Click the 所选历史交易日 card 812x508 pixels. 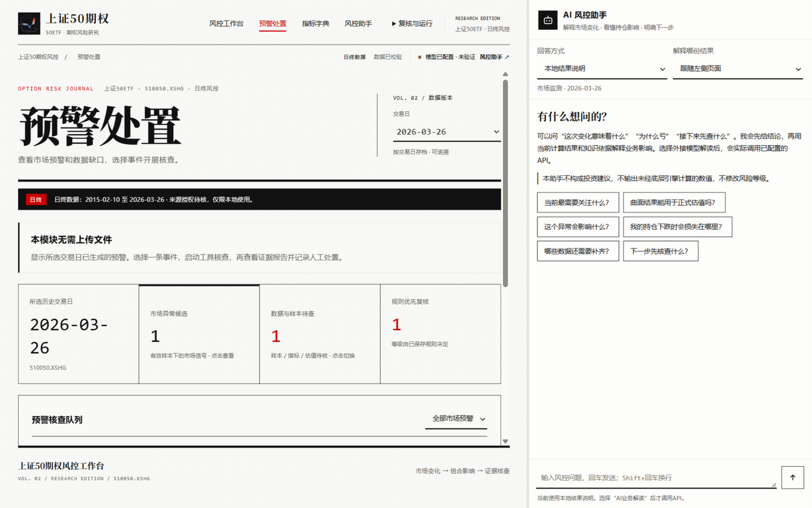tap(78, 334)
